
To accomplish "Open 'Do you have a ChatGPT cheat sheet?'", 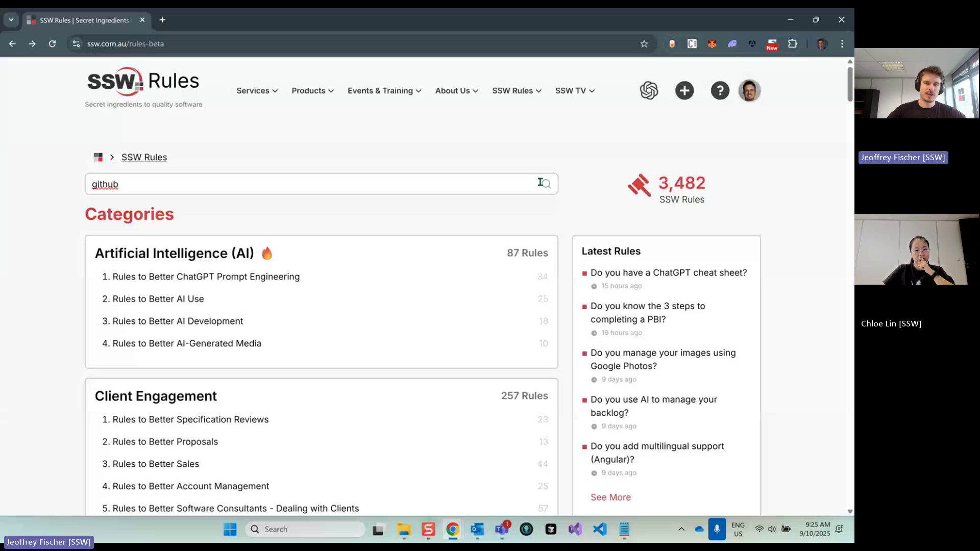I will [x=669, y=273].
